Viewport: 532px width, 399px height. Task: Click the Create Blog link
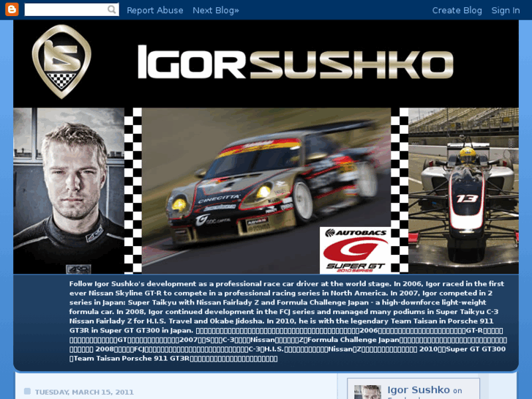pyautogui.click(x=457, y=10)
